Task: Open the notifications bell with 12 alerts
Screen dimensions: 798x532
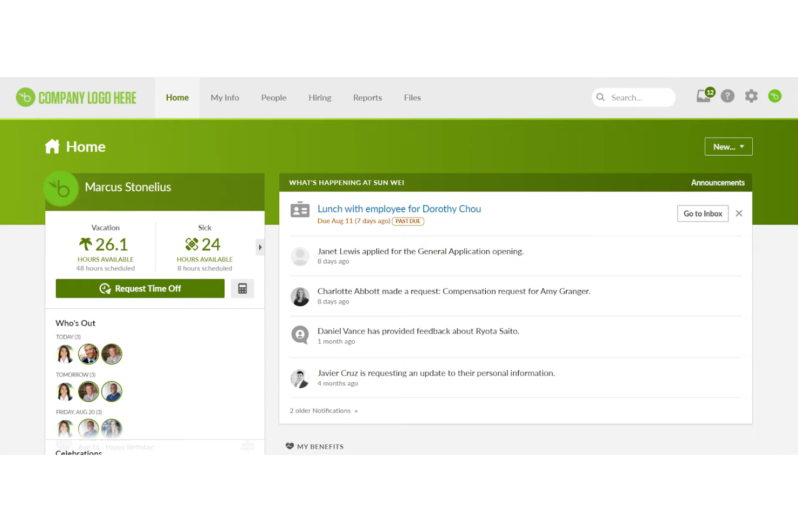Action: pyautogui.click(x=703, y=96)
